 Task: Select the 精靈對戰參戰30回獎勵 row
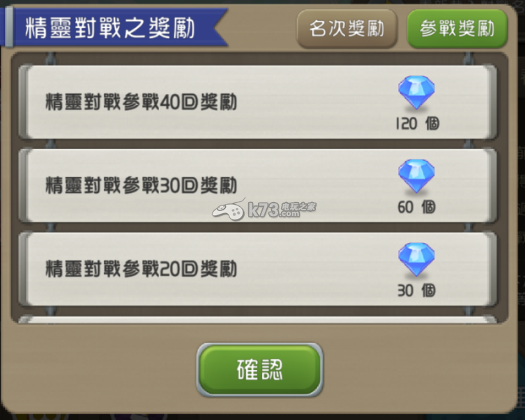click(257, 185)
